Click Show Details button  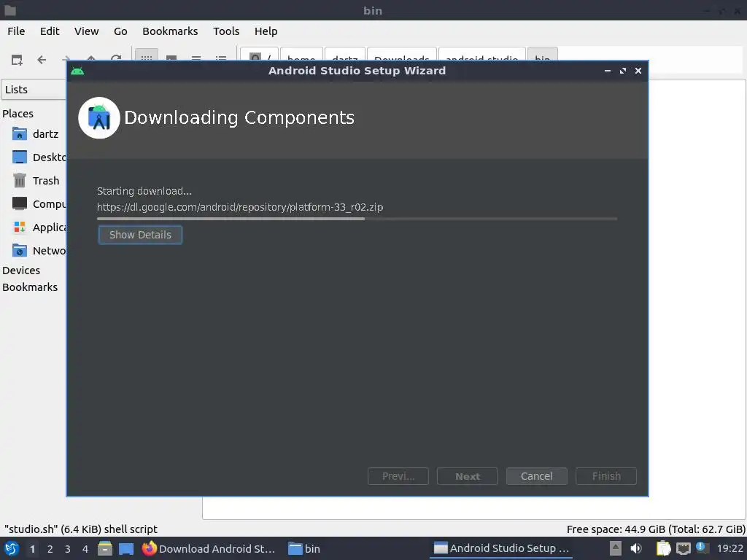coord(140,235)
